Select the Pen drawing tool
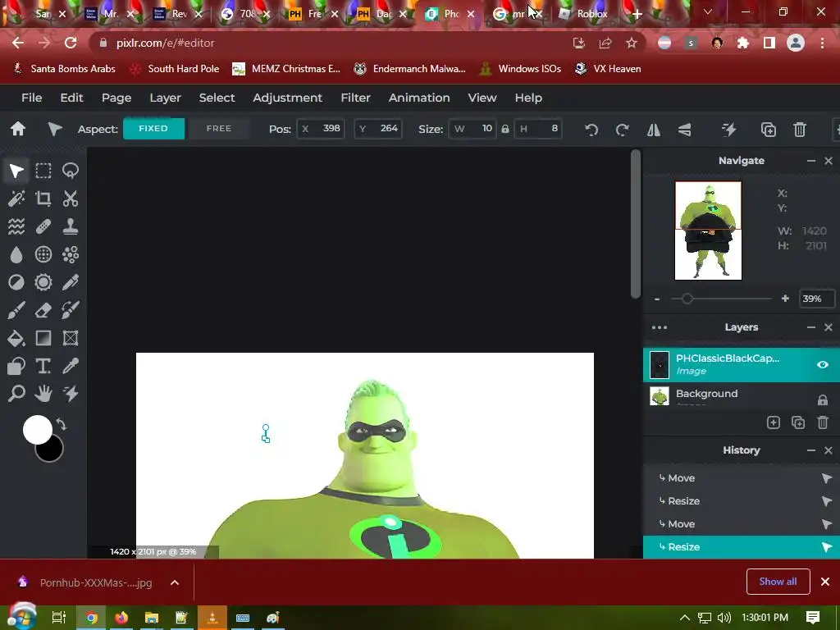Viewport: 840px width, 630px height. 71,282
